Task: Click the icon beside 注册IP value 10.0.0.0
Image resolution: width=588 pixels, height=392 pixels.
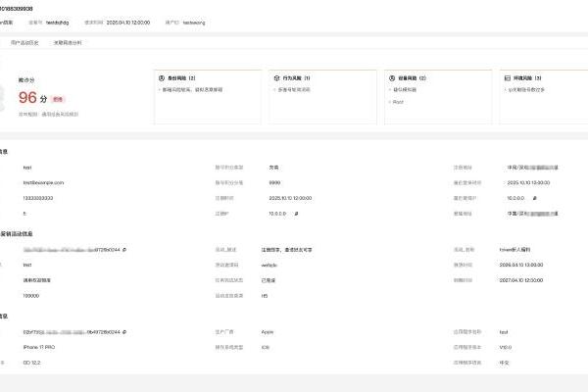Action: pos(296,214)
